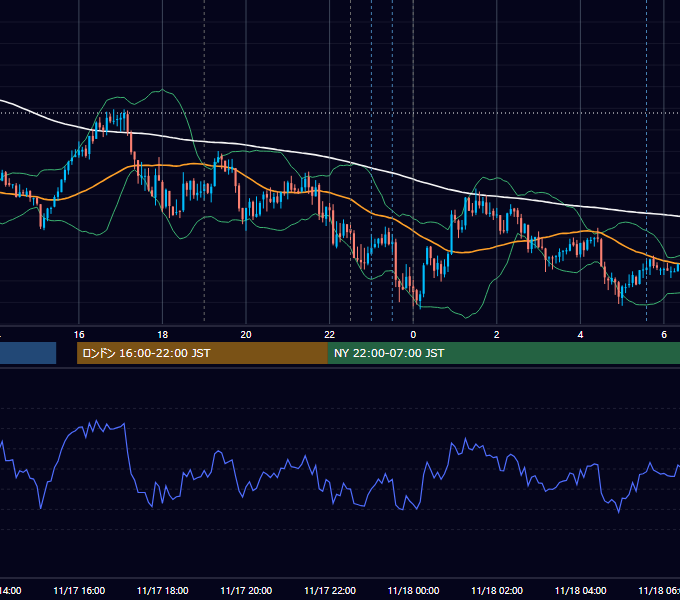680x600 pixels.
Task: Click the 11/17 20:00 date label
Action: click(x=246, y=590)
